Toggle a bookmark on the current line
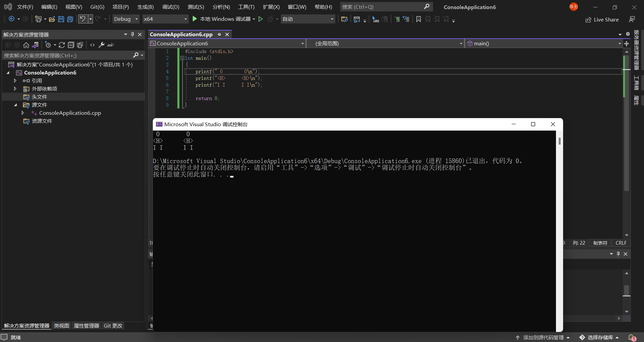Image resolution: width=644 pixels, height=342 pixels. (418, 19)
